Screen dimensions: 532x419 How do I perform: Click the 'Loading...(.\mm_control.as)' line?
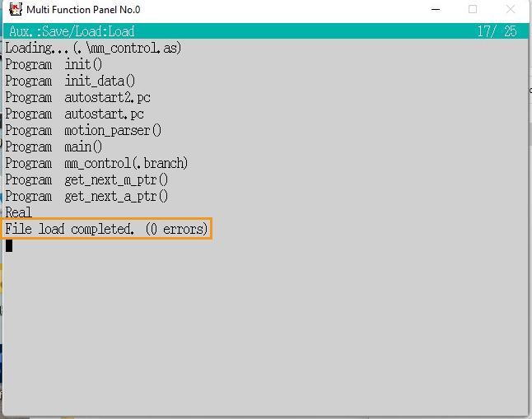click(93, 49)
